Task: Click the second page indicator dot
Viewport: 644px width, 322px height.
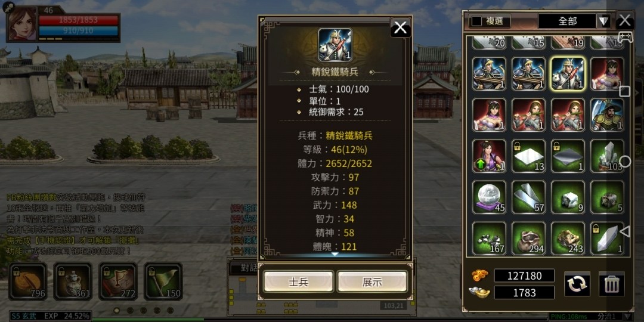Action: click(130, 311)
